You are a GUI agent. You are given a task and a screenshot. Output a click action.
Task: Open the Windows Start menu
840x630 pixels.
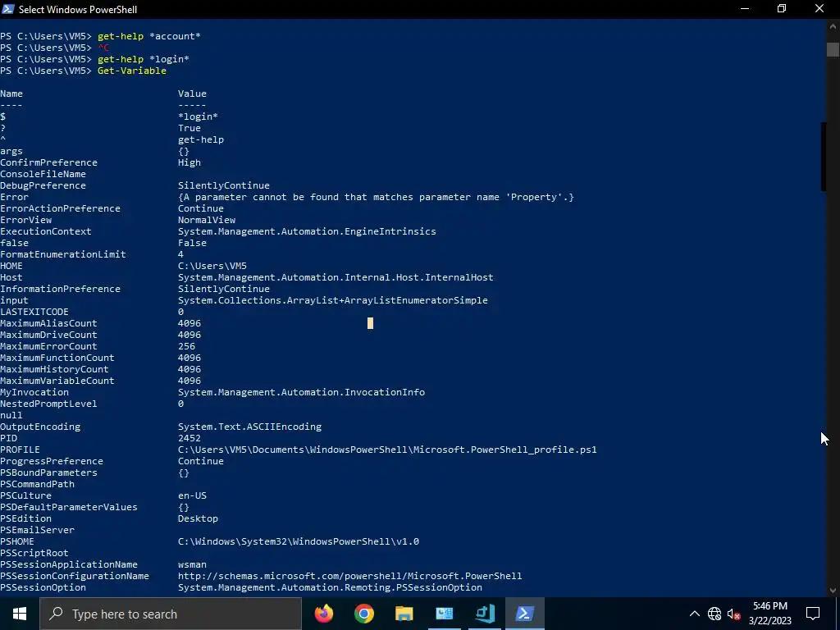click(x=20, y=614)
